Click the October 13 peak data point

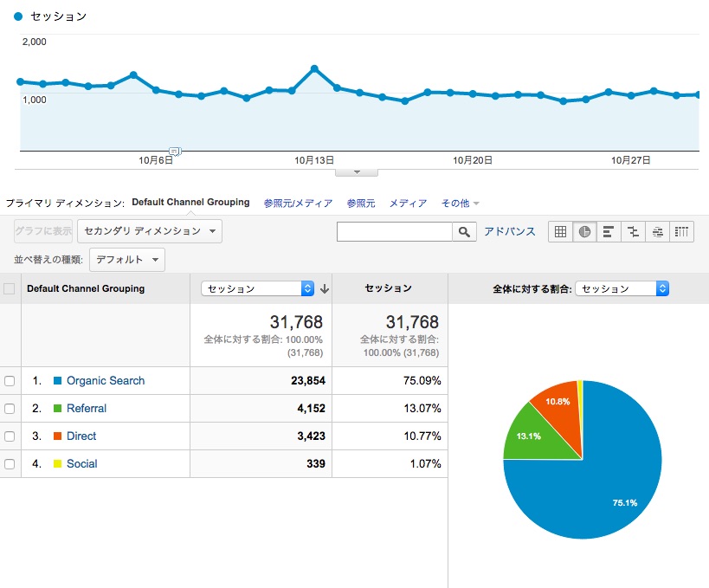(x=314, y=68)
